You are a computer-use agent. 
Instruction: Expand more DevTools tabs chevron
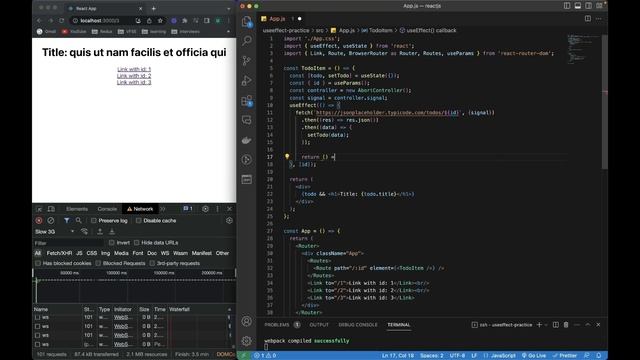(x=162, y=209)
